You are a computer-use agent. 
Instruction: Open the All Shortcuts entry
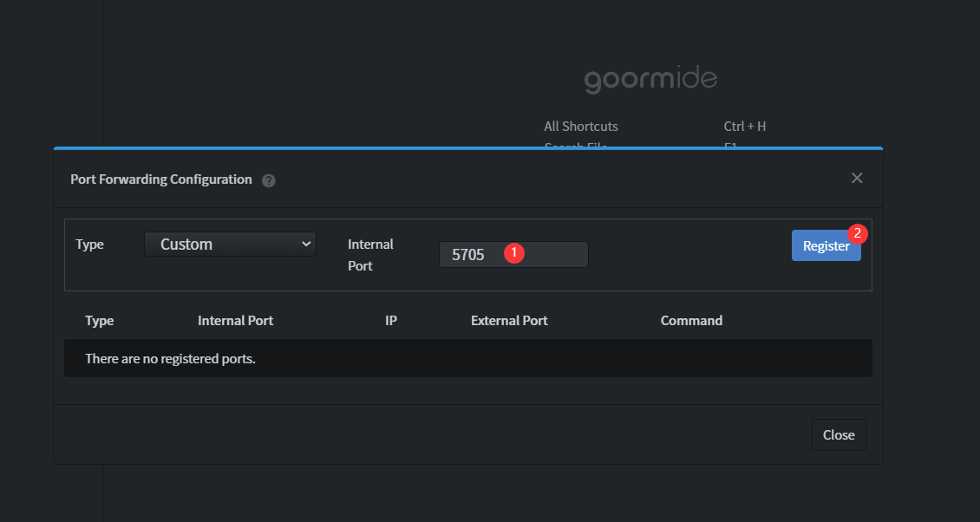pyautogui.click(x=581, y=127)
